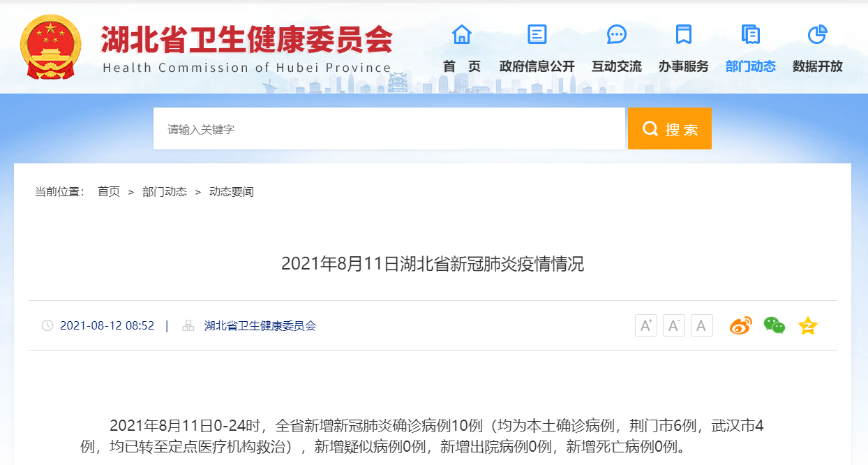Image resolution: width=868 pixels, height=465 pixels.
Task: Share the article to Weibo
Action: click(x=741, y=325)
